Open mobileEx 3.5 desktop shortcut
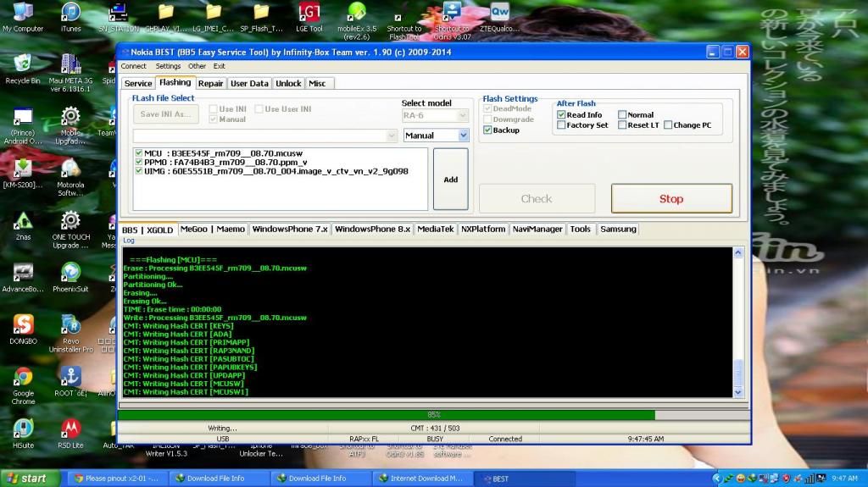Screen dimensions: 868x487 (357, 21)
